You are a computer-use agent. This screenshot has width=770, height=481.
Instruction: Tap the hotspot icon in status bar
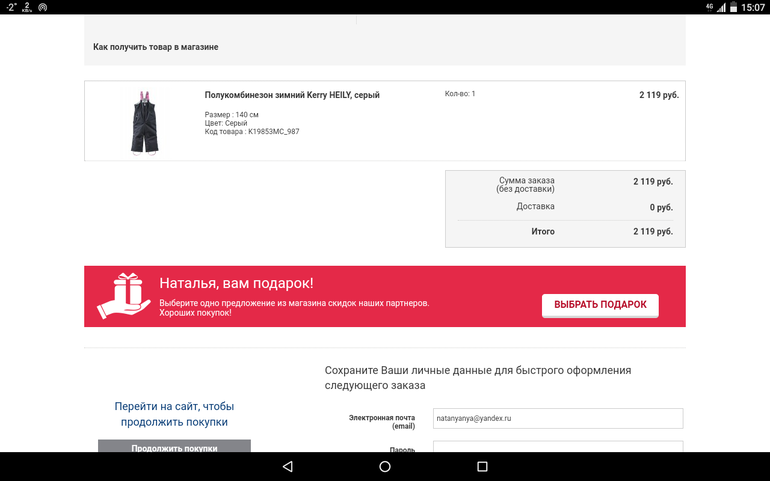42,7
